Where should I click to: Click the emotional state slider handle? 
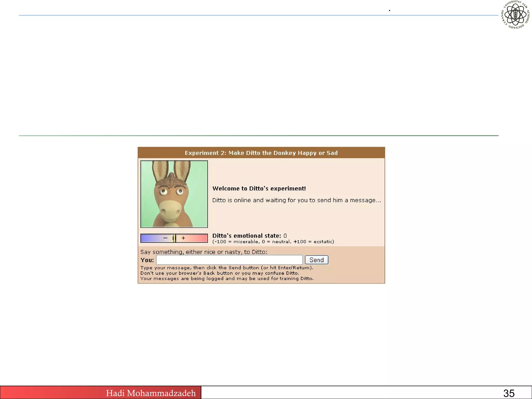tap(174, 238)
